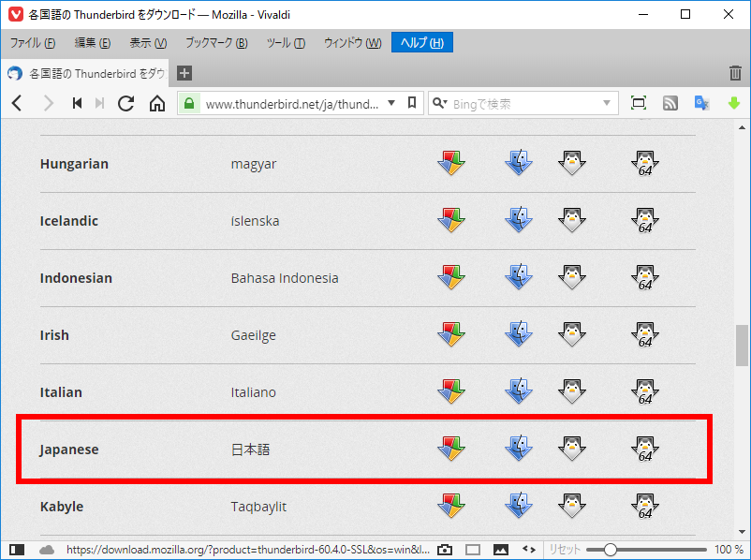Screen dimensions: 751x560
Task: Click the Bing search field
Action: click(524, 103)
